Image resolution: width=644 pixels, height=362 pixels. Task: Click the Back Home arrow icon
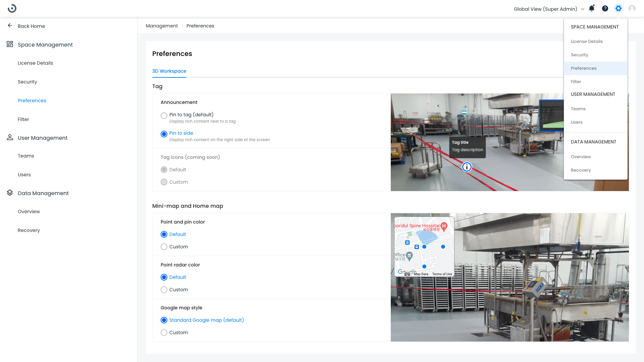click(x=10, y=25)
